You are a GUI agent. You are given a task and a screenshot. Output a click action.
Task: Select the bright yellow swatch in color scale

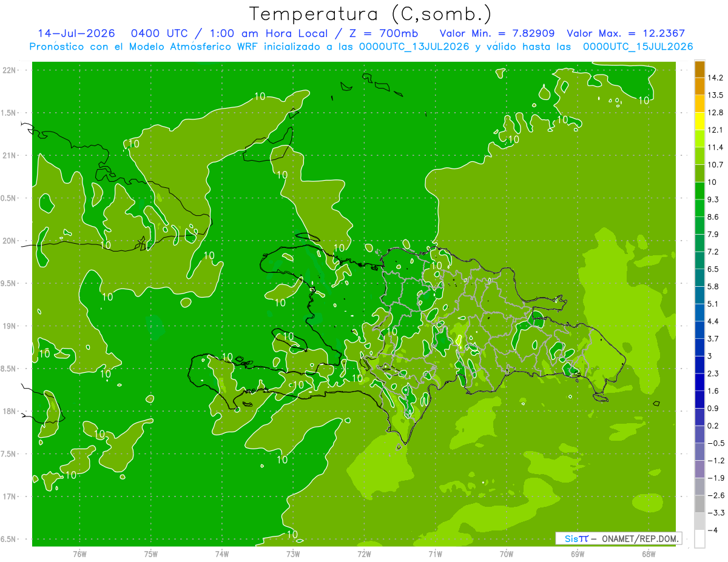700,121
